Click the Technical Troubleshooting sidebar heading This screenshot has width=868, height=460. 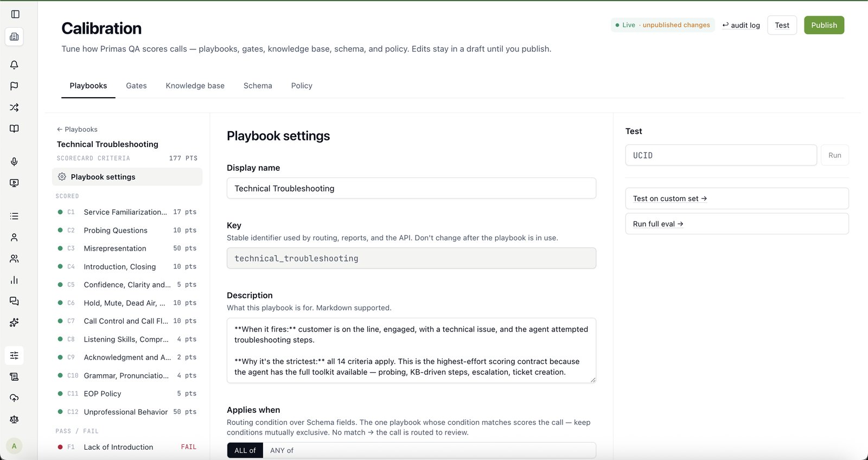[x=107, y=144]
